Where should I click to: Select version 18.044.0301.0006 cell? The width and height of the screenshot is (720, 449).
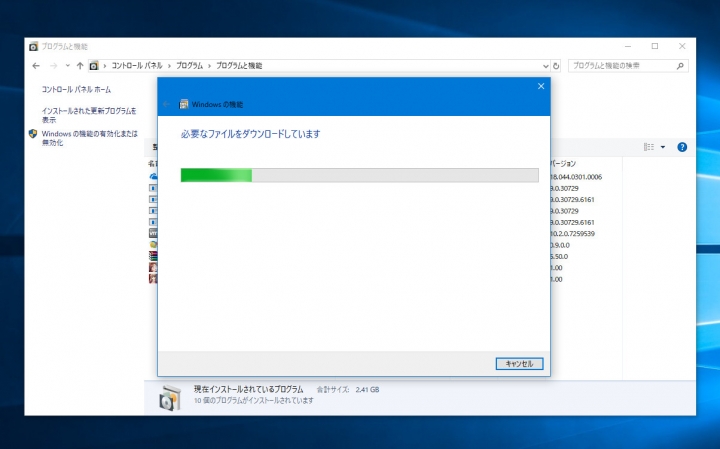[576, 177]
